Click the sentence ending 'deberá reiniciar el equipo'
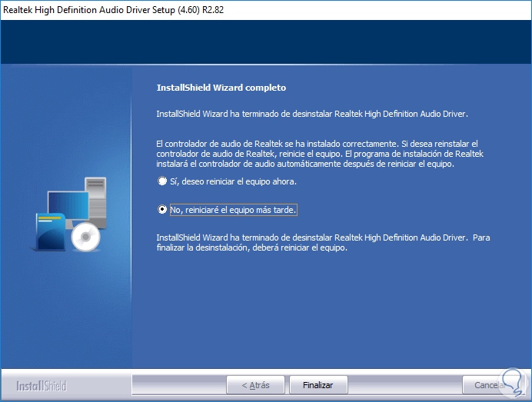 click(x=323, y=242)
